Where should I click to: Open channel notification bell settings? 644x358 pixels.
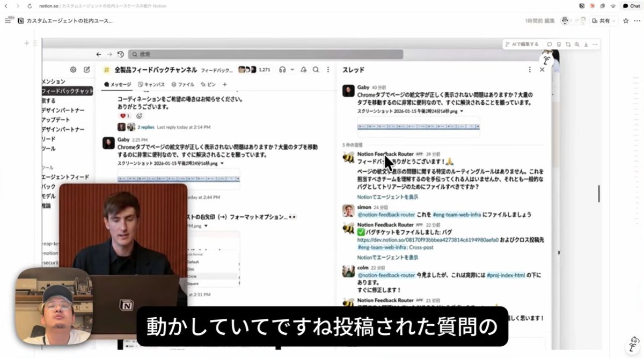[304, 70]
